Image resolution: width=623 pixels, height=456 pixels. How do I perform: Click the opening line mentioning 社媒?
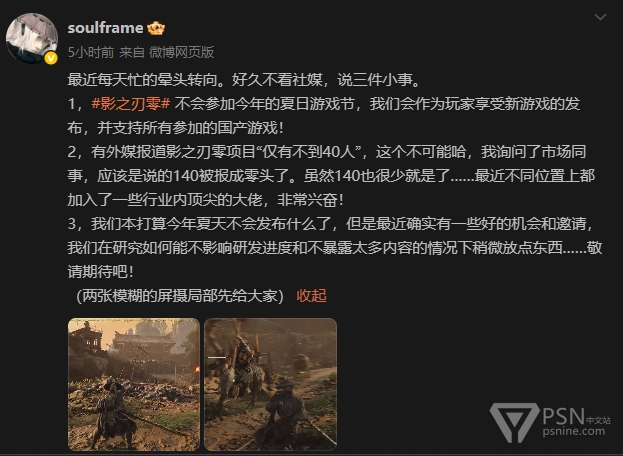[244, 80]
